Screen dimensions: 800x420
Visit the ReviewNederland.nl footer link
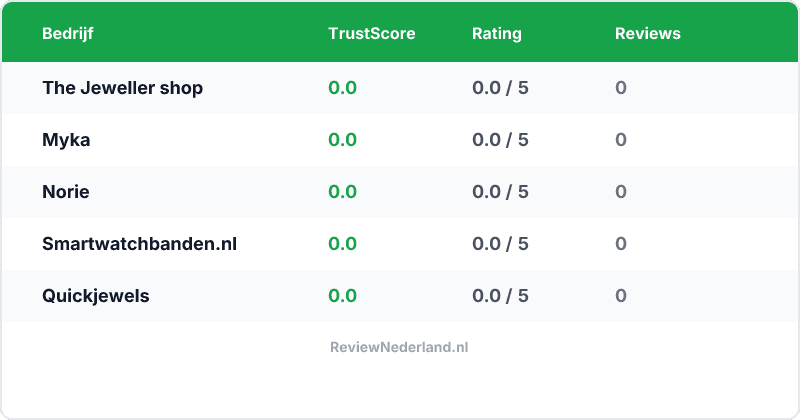pos(399,347)
